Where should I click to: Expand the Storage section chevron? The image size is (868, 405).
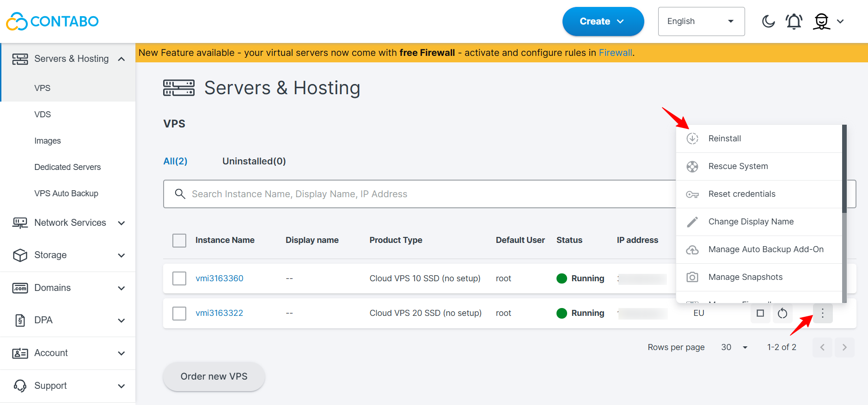[122, 255]
